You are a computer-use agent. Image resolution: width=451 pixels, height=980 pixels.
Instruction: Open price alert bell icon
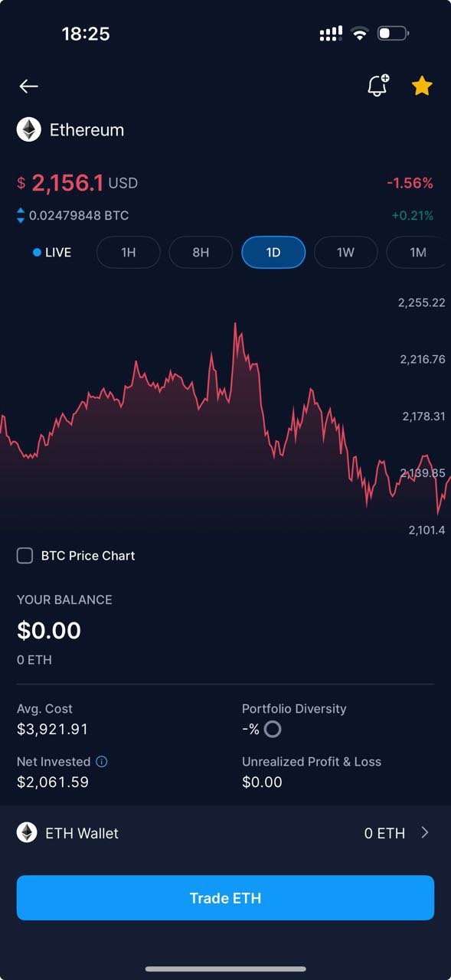pyautogui.click(x=377, y=85)
